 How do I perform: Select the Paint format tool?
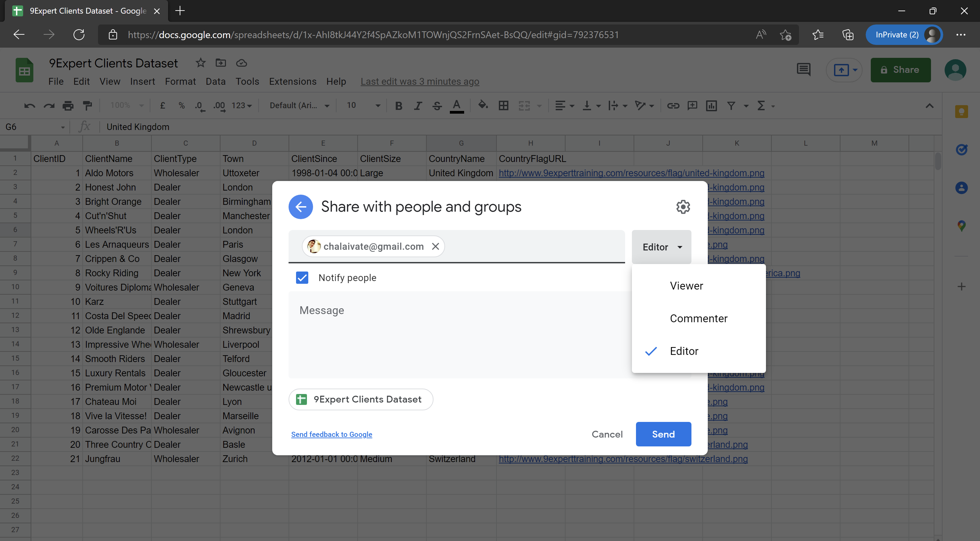pyautogui.click(x=88, y=105)
